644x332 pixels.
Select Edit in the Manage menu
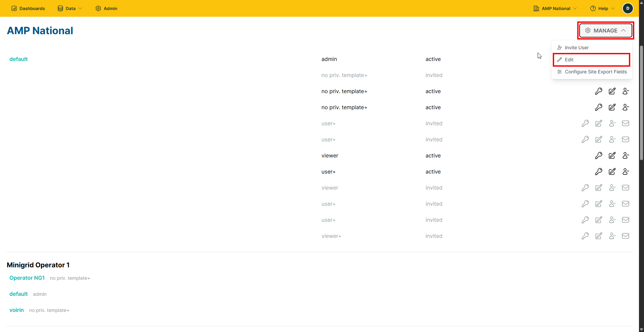[592, 60]
